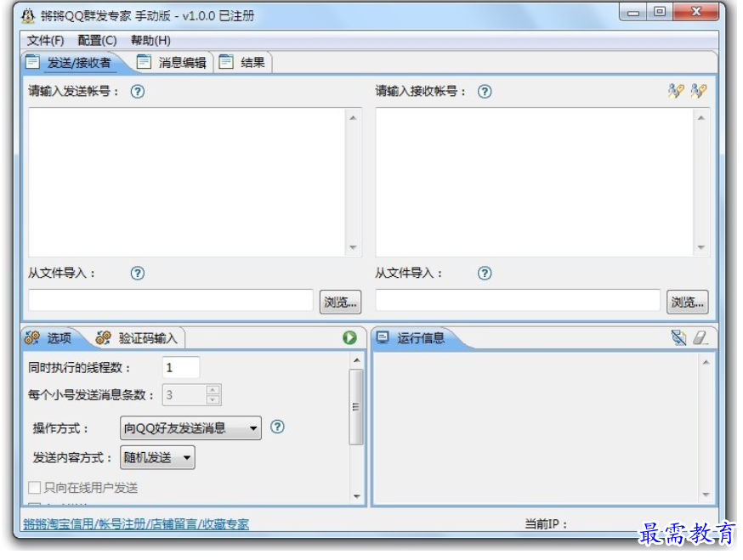This screenshot has width=743, height=560.
Task: Click scroll down arrow of 运行信息 log
Action: (706, 495)
